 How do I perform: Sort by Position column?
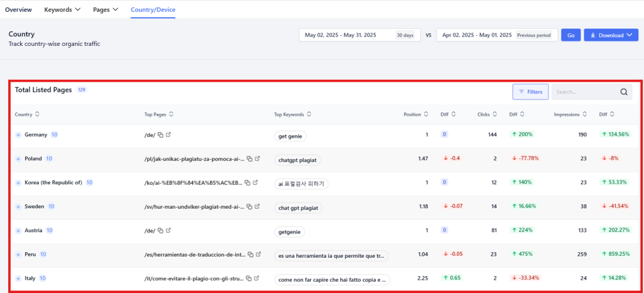point(426,114)
